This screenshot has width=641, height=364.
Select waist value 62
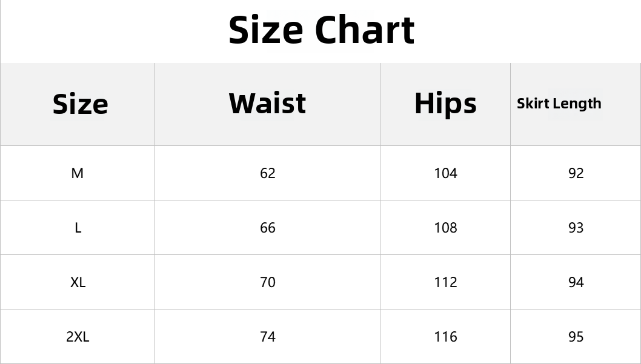click(x=268, y=173)
